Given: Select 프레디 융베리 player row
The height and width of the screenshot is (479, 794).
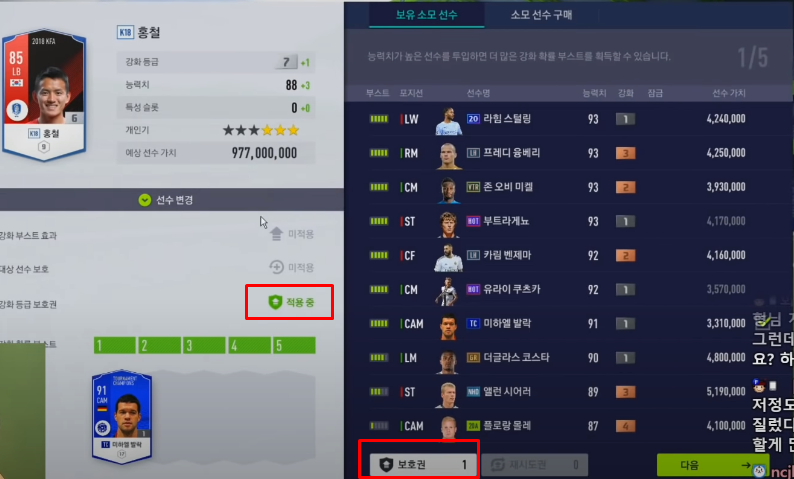Looking at the screenshot, I should [557, 153].
